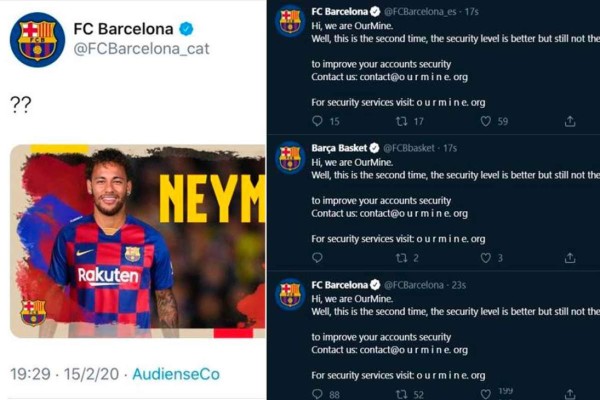This screenshot has height=400, width=600.
Task: Reply to the Barça Basket tweet
Action: tap(317, 257)
